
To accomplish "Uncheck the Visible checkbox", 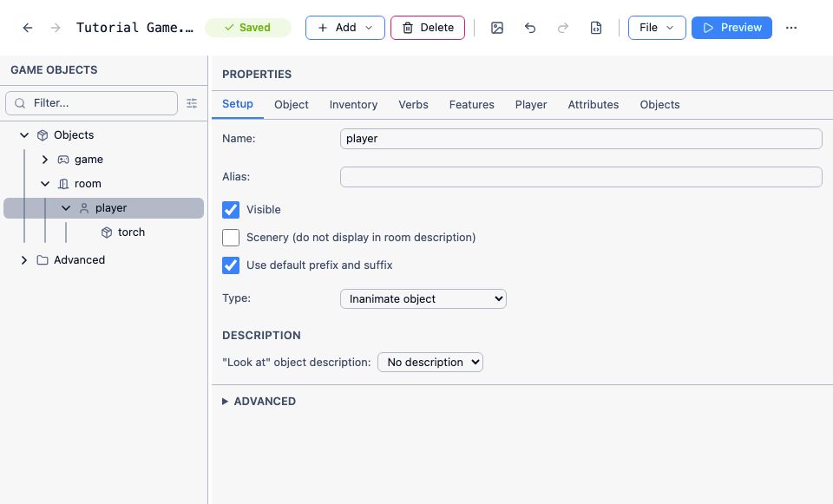I will pyautogui.click(x=231, y=210).
